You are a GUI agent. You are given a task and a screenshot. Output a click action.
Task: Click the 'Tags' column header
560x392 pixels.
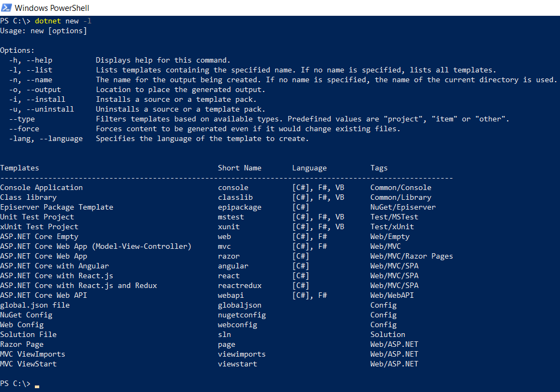(x=379, y=168)
